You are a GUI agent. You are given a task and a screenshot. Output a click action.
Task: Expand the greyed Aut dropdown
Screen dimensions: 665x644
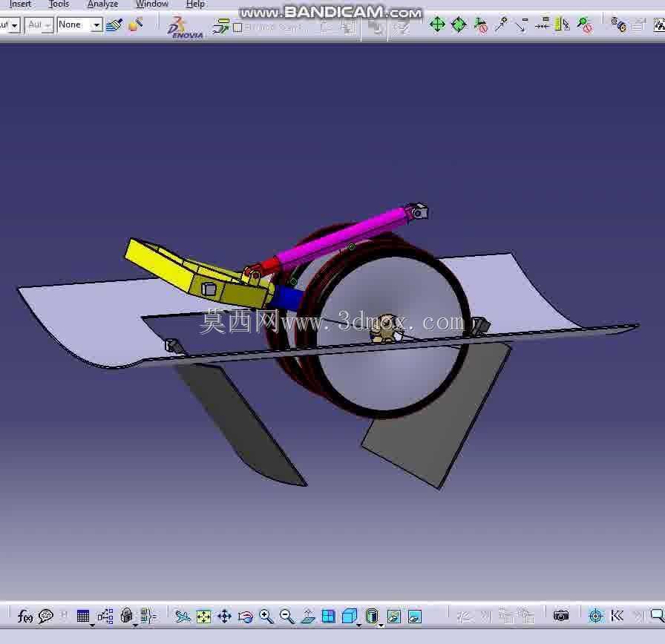(48, 25)
